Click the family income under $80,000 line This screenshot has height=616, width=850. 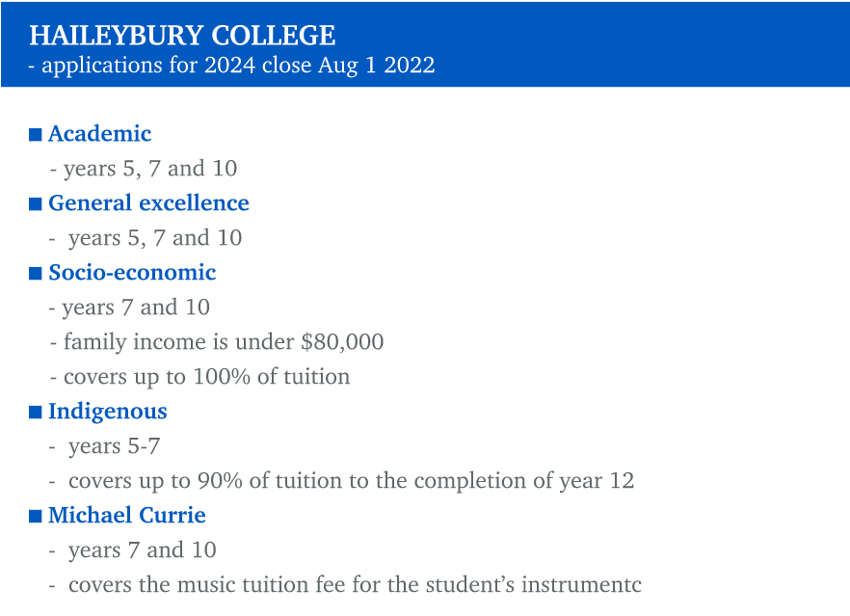(217, 342)
